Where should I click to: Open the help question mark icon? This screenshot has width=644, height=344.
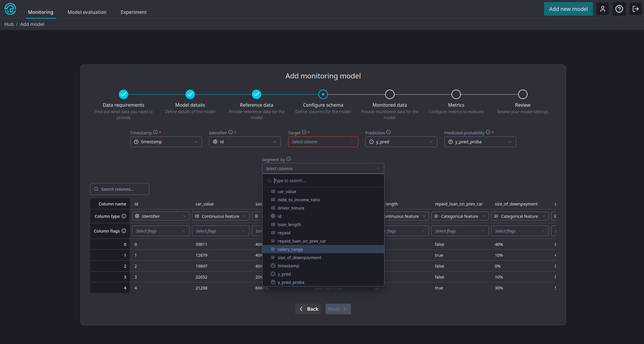[619, 9]
